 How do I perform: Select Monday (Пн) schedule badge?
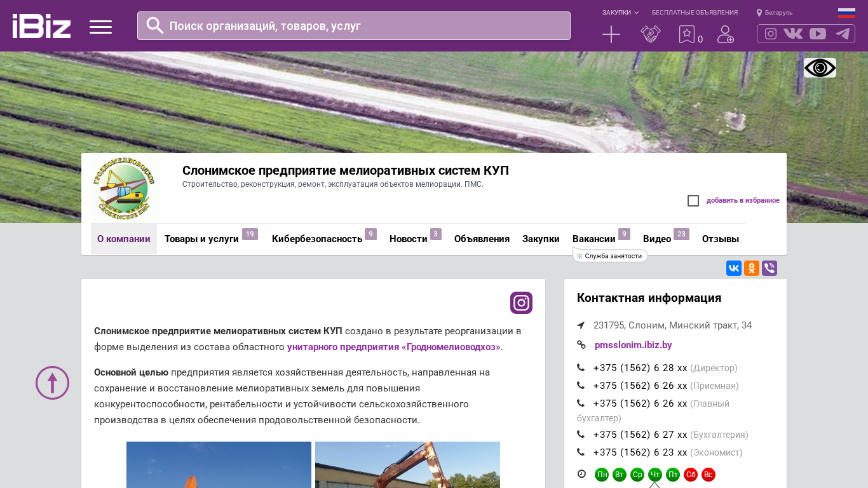point(602,475)
